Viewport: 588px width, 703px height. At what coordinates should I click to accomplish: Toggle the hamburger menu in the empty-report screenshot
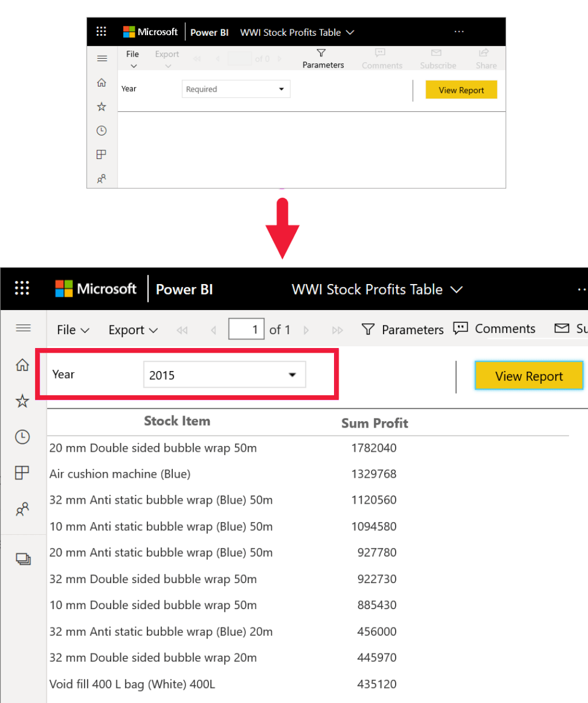pos(102,58)
